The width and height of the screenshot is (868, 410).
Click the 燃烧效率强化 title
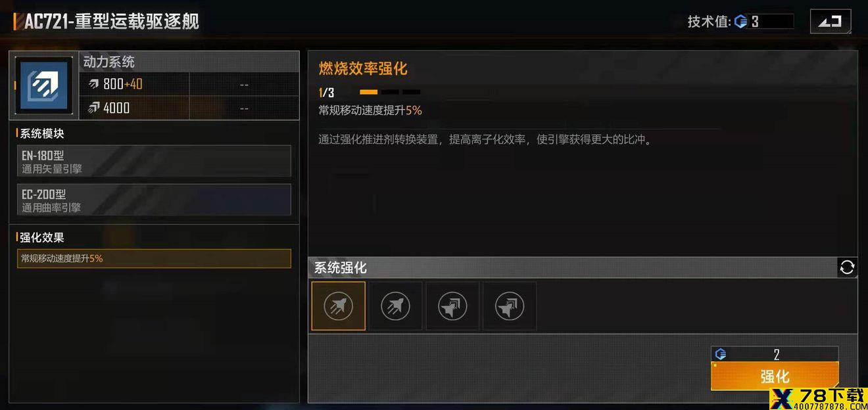(x=363, y=68)
